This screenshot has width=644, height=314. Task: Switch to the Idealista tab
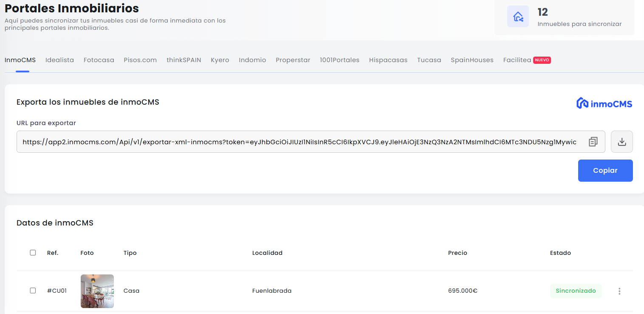[x=59, y=60]
